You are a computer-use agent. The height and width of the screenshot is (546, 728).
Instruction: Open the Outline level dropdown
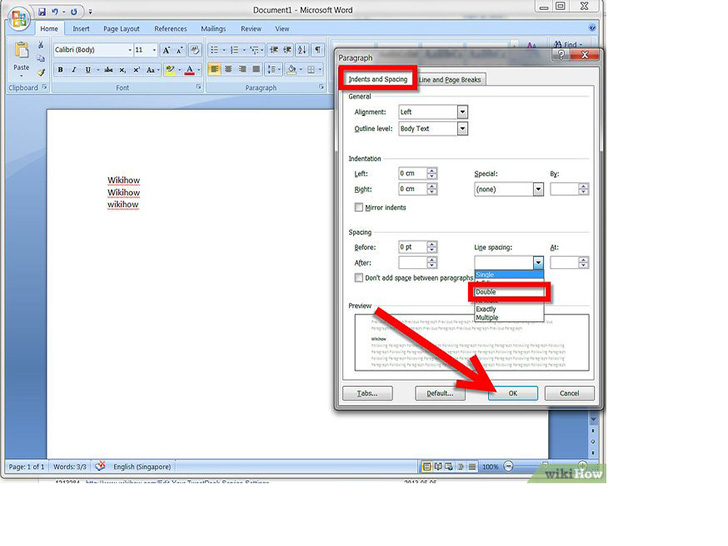pyautogui.click(x=462, y=129)
